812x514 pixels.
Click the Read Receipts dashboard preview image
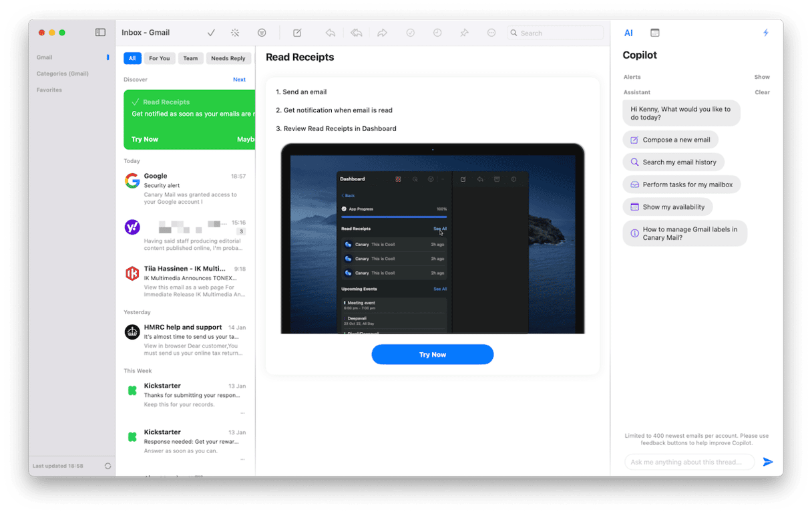433,238
